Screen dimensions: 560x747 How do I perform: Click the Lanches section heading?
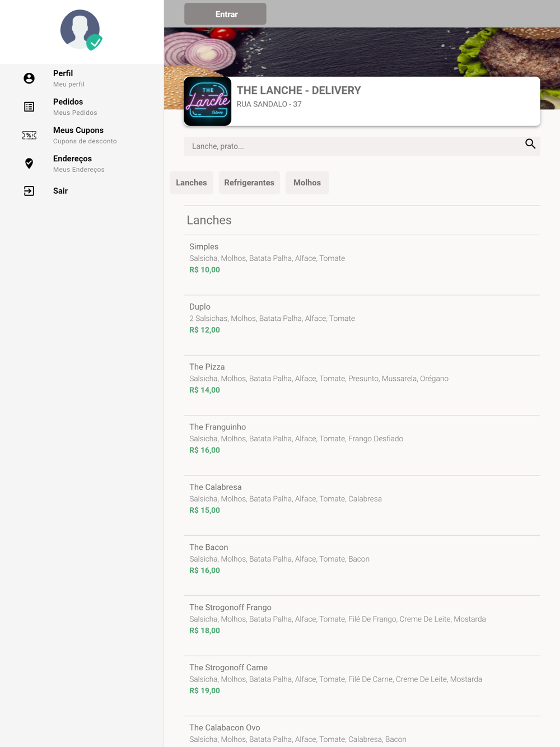pos(209,220)
